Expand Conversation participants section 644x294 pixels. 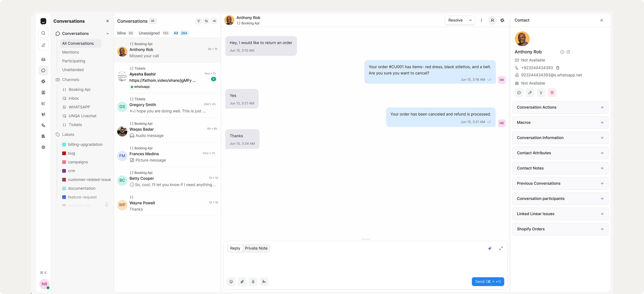[x=560, y=199]
